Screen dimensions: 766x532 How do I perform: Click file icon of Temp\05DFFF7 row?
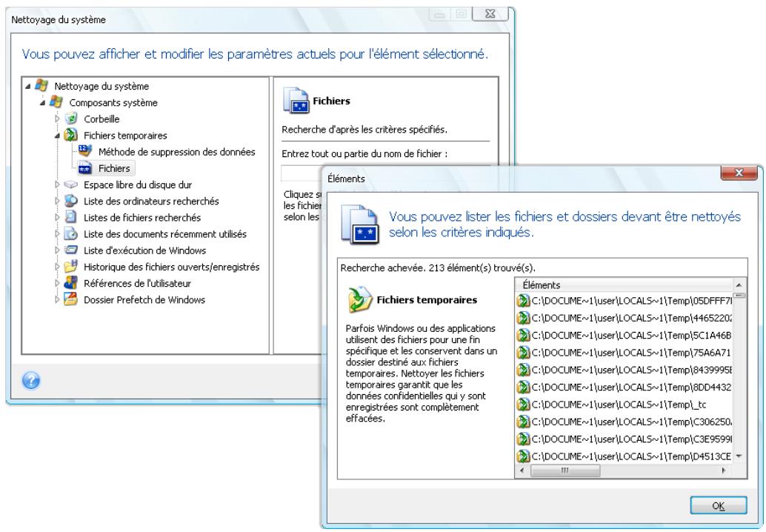[x=523, y=300]
